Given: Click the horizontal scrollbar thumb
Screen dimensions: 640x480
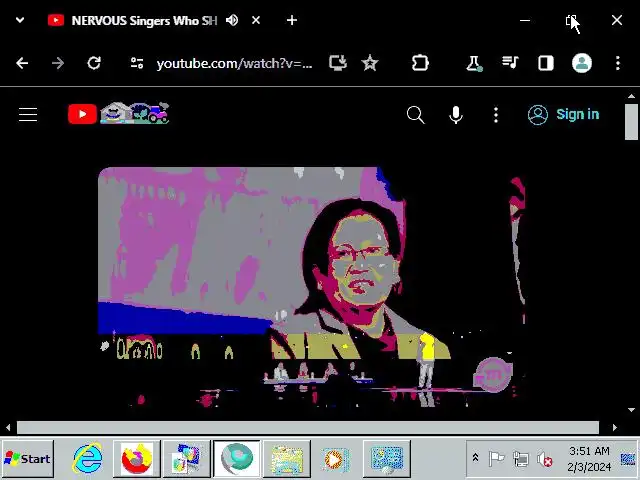Looking at the screenshot, I should [308, 427].
